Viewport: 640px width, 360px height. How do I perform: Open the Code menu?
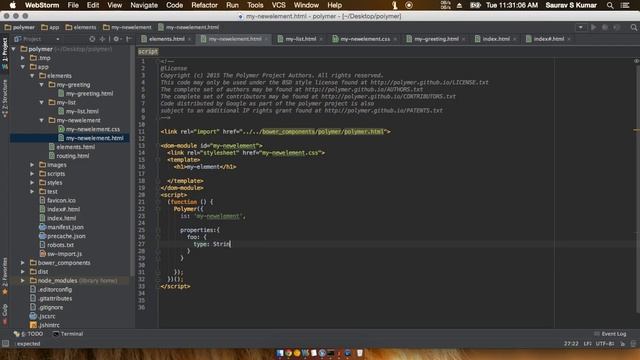174,5
